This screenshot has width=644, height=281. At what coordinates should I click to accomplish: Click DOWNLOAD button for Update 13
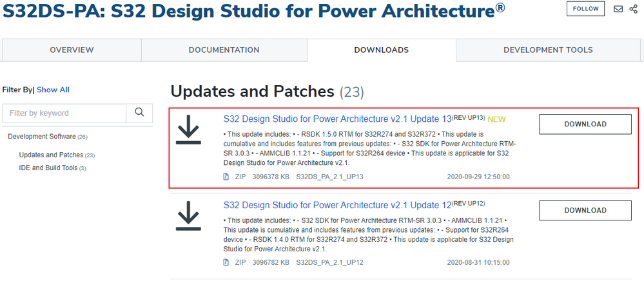click(585, 124)
